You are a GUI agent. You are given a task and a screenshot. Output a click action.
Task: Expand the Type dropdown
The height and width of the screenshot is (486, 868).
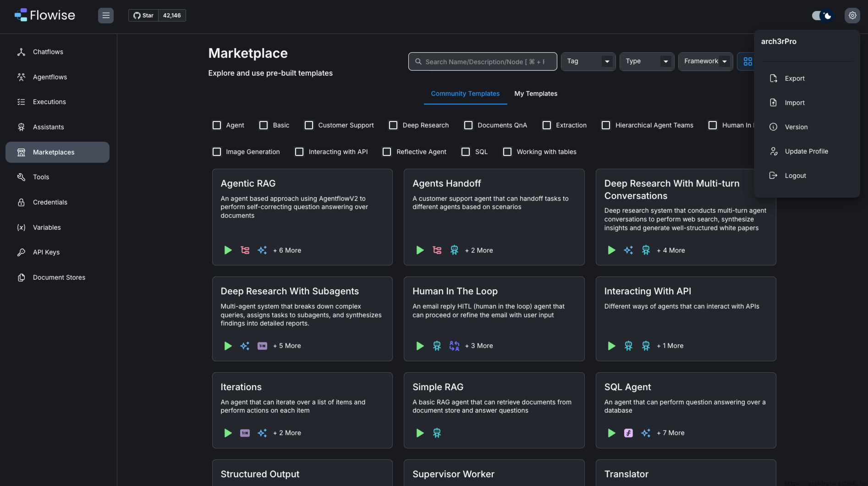647,61
